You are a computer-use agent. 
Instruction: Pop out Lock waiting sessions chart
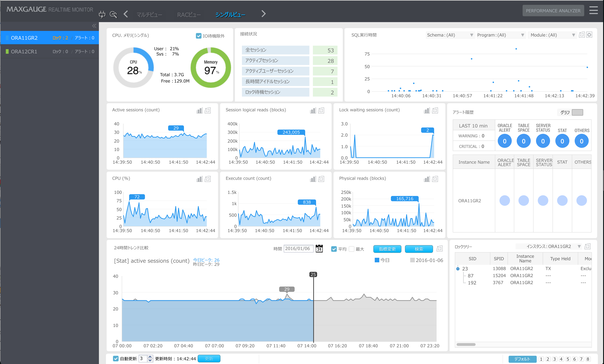tap(435, 110)
